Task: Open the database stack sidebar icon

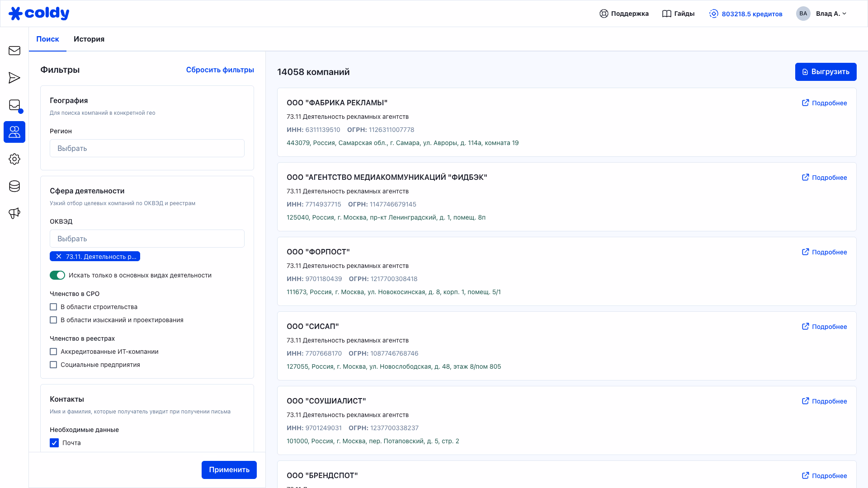Action: pyautogui.click(x=14, y=186)
